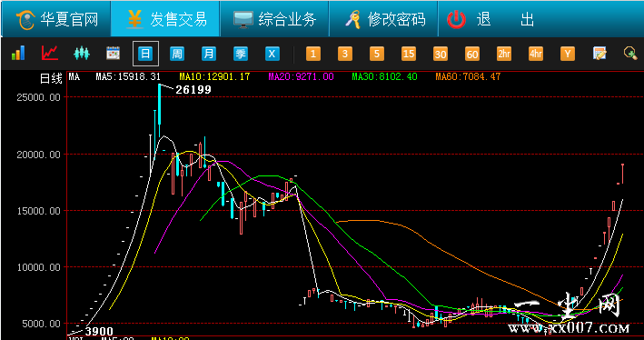This screenshot has height=340, width=644.
Task: Activate the magnifier zoom icon
Action: coord(630,54)
